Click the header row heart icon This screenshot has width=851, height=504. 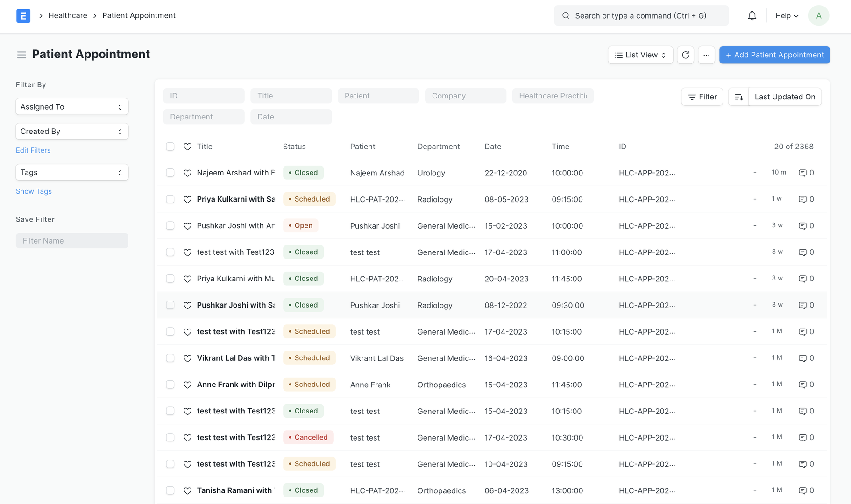(187, 147)
